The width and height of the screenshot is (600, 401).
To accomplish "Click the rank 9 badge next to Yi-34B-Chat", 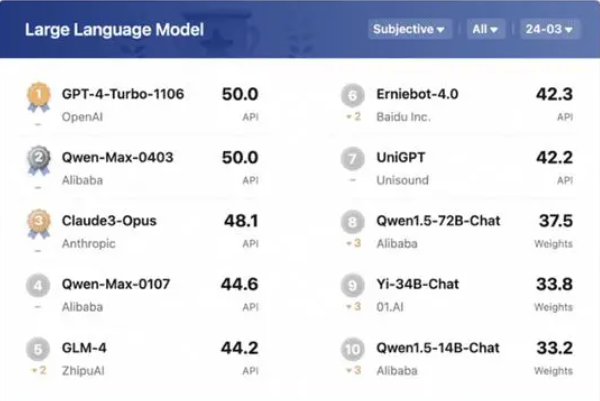I will coord(352,285).
